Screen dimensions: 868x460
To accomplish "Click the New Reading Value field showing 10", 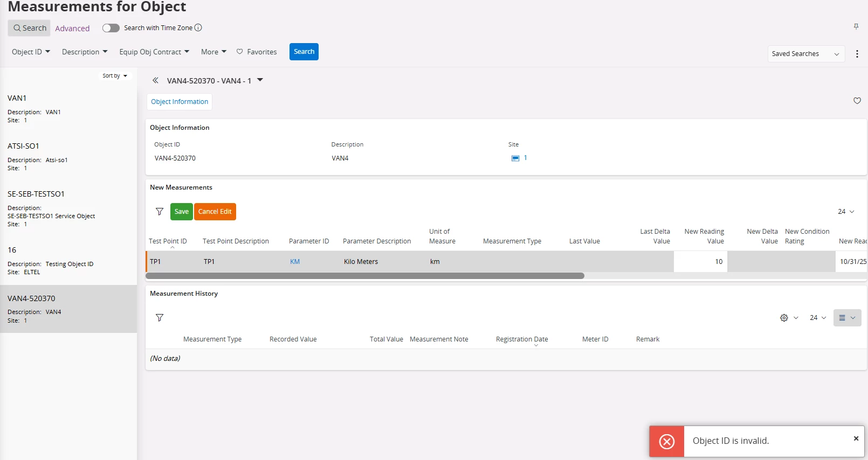I will point(700,262).
